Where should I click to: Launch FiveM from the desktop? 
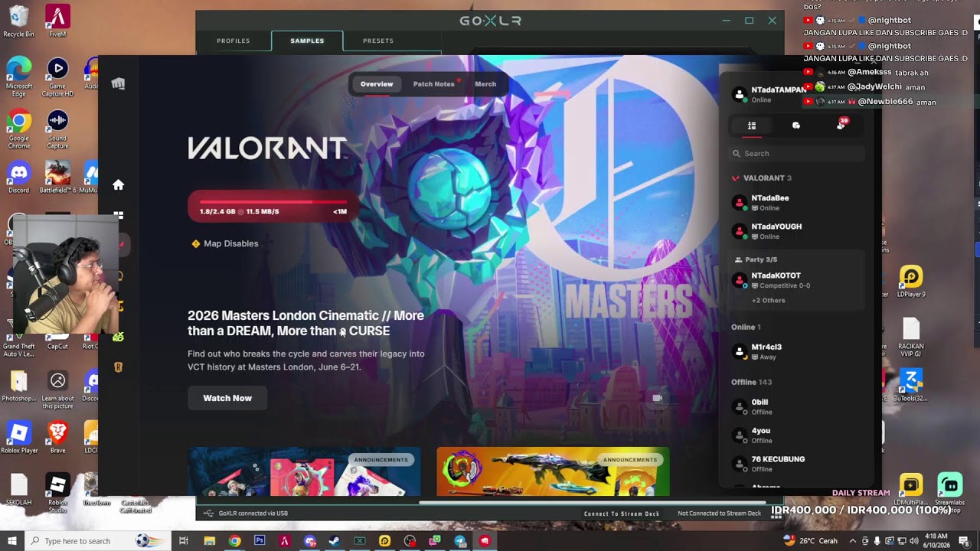click(57, 21)
